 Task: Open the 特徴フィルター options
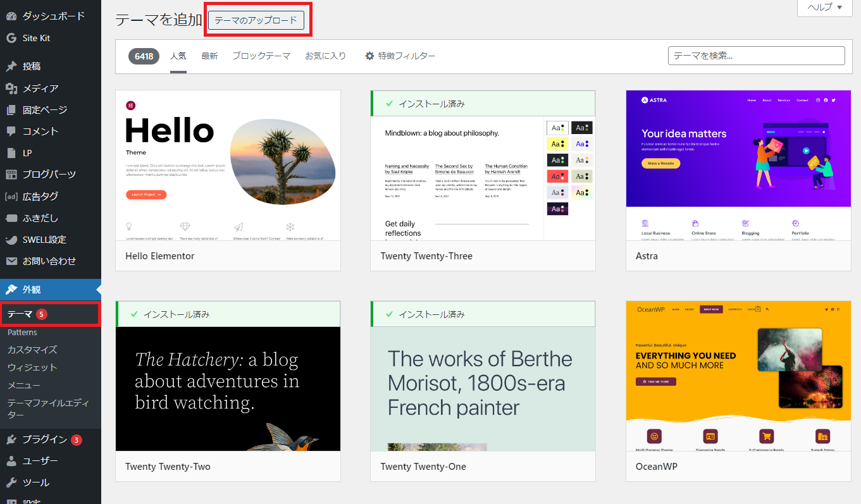(x=400, y=56)
